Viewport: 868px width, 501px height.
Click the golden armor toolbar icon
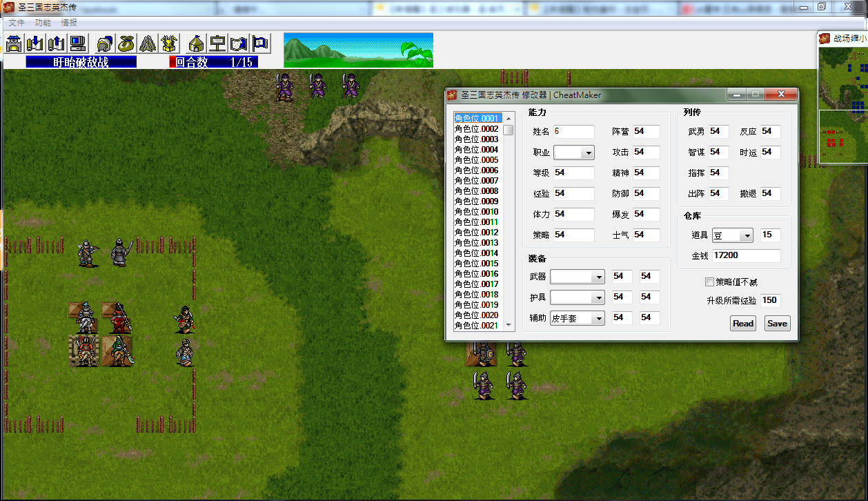(169, 43)
